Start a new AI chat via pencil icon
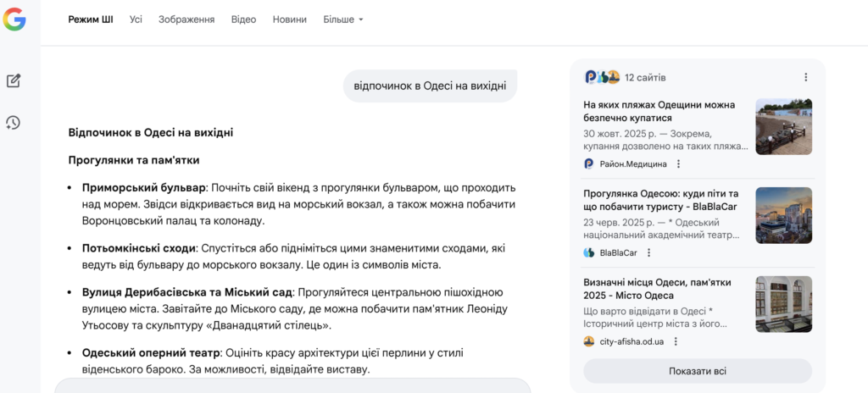The width and height of the screenshot is (868, 393). point(14,80)
